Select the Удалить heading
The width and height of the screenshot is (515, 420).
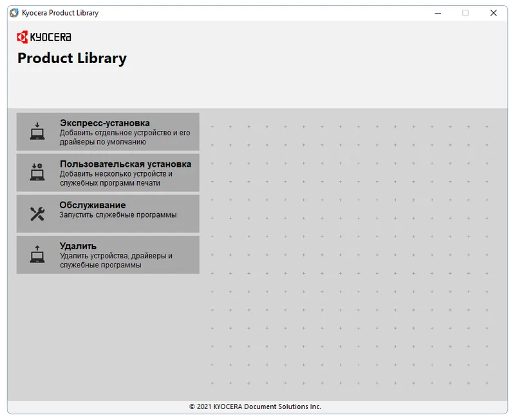(x=78, y=246)
